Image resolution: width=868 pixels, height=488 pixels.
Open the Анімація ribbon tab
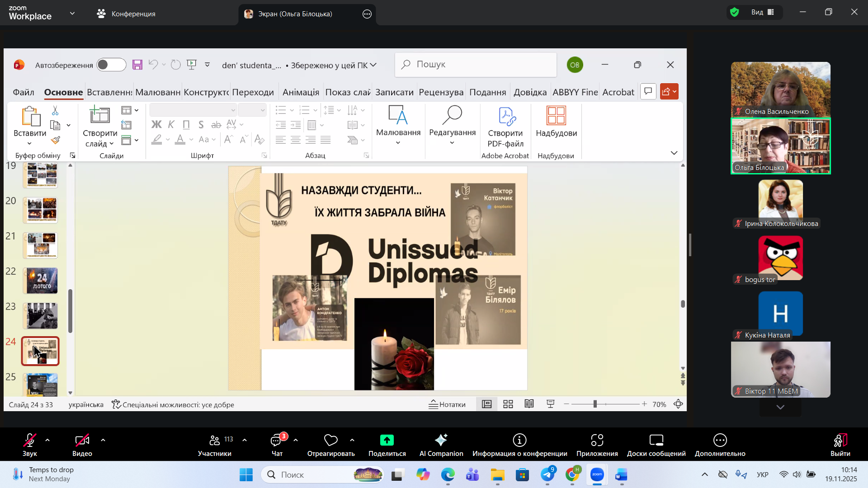301,92
